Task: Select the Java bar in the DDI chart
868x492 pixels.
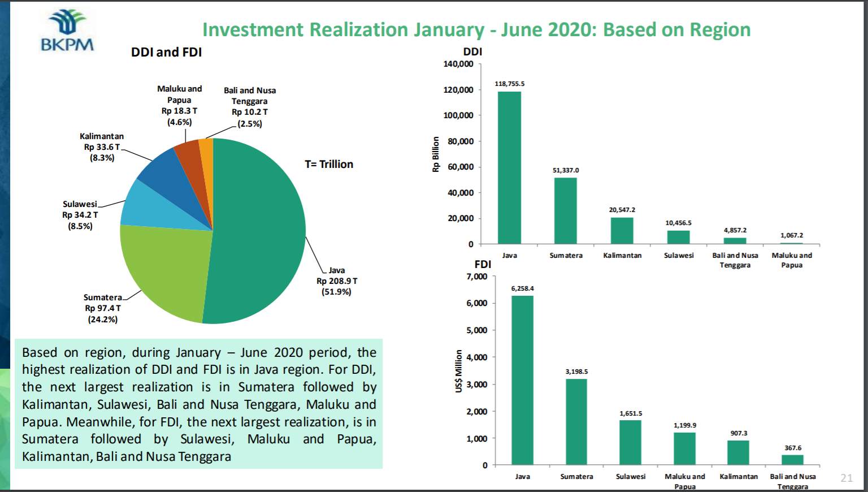Action: pos(509,168)
